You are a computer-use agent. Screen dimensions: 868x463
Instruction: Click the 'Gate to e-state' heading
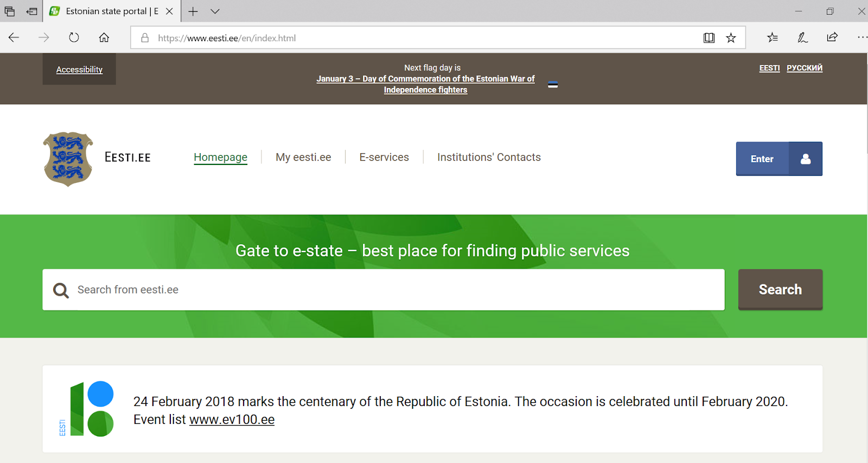pos(432,251)
